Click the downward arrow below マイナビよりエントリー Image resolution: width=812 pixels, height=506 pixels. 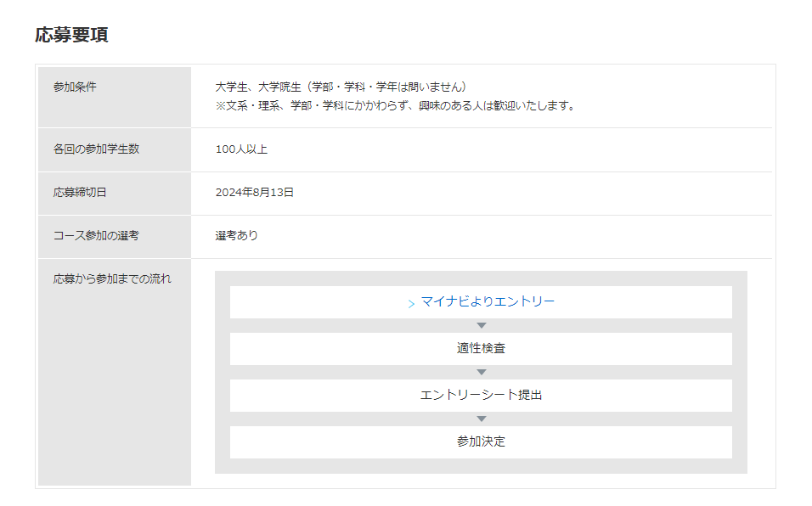482,324
